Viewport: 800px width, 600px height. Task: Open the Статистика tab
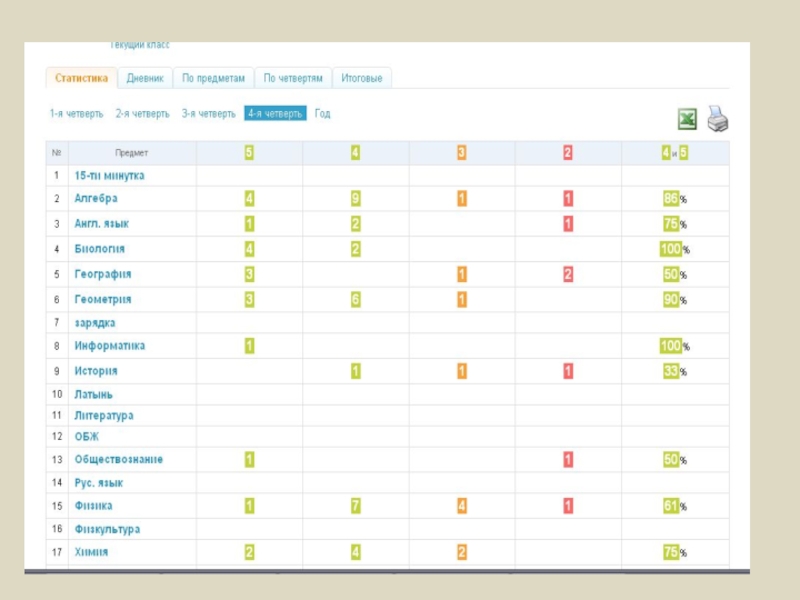(x=82, y=78)
